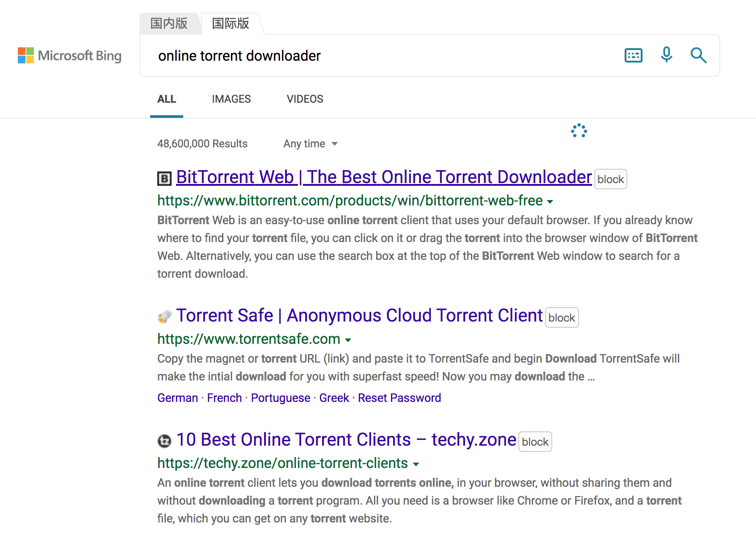The width and height of the screenshot is (756, 543).
Task: Click Torrent Safe rocket favicon
Action: (x=164, y=317)
